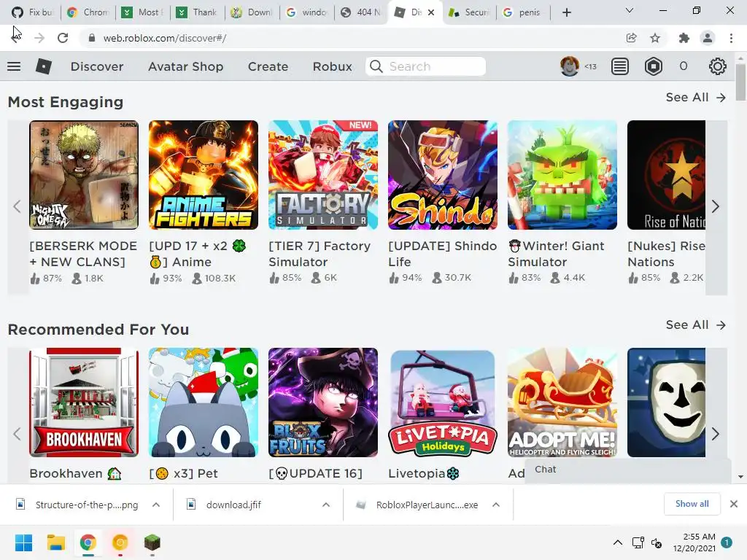Open the Shindo Life game thumbnail
This screenshot has height=560, width=747.
tap(443, 175)
